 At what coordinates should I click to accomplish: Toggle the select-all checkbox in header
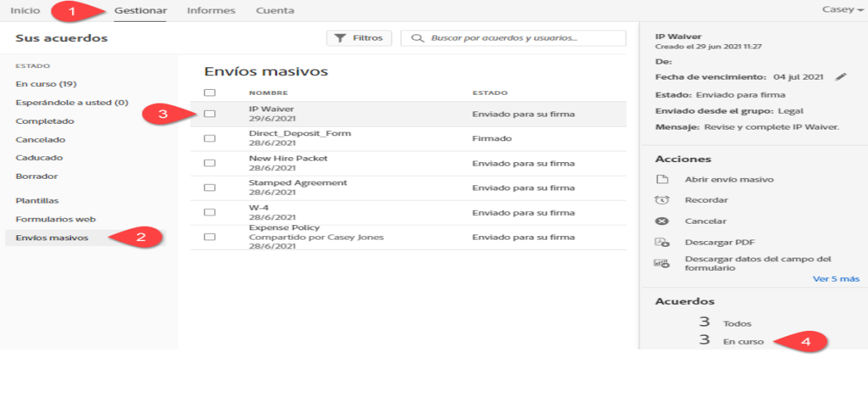tap(210, 93)
